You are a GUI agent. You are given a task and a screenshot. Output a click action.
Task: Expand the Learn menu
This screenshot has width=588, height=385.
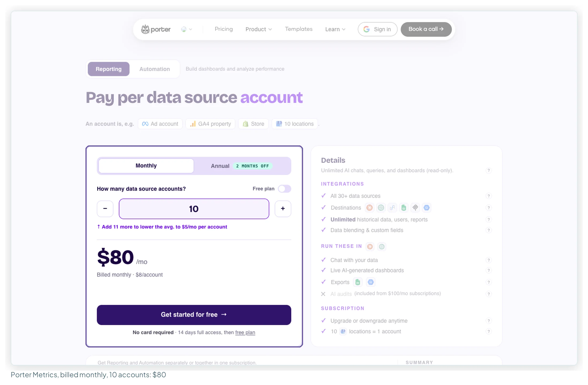(x=335, y=29)
